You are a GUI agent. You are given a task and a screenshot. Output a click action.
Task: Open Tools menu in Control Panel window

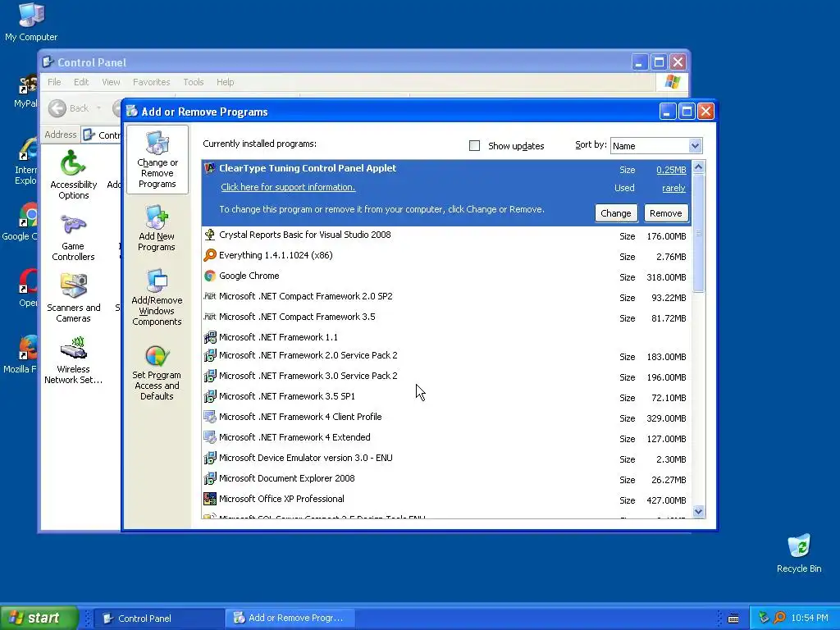coord(194,82)
